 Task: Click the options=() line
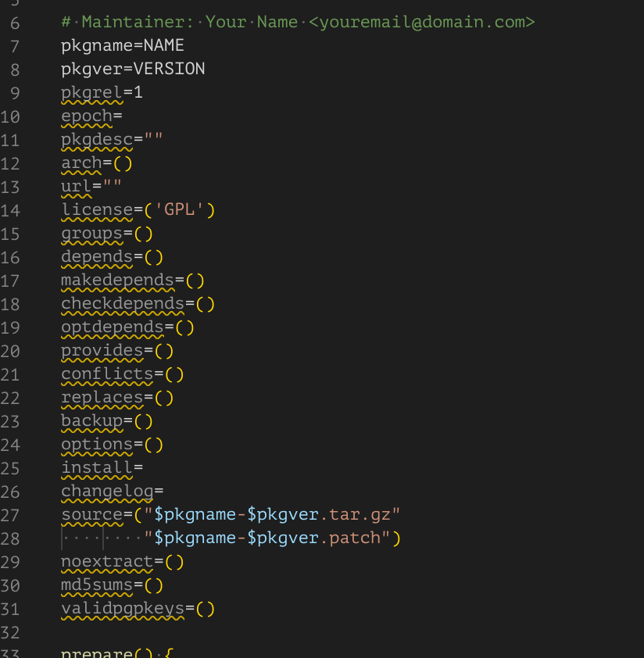tap(112, 445)
